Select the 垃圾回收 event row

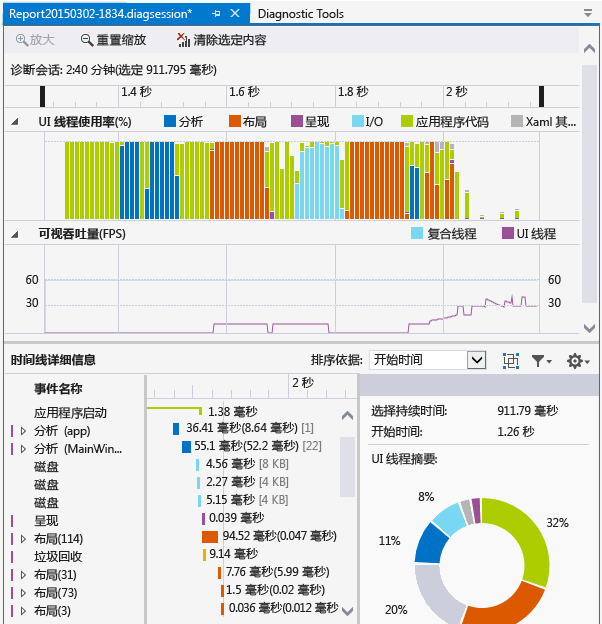[58, 557]
